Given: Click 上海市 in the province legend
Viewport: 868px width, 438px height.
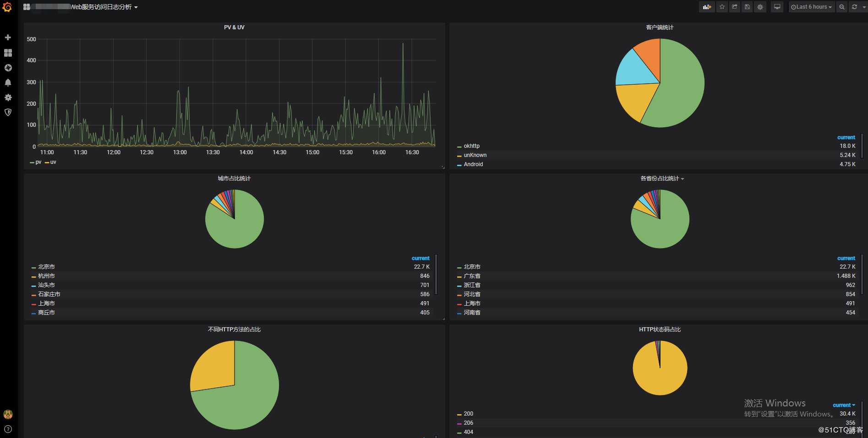Looking at the screenshot, I should pyautogui.click(x=472, y=303).
